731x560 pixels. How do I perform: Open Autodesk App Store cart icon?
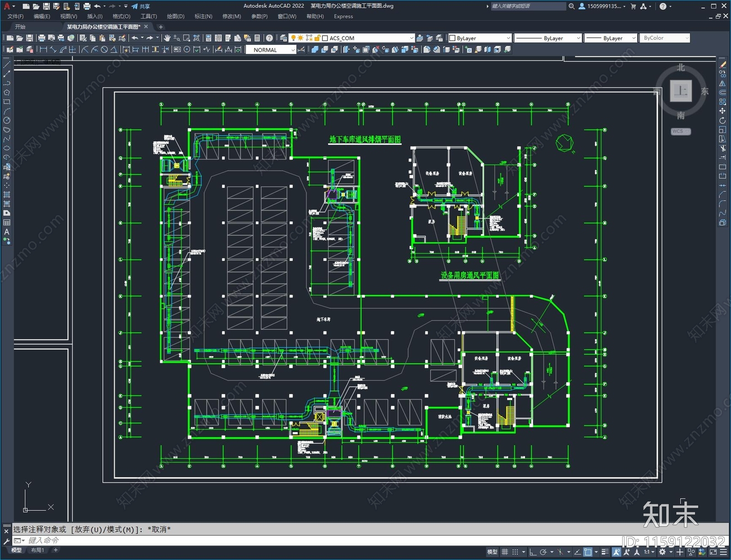[633, 6]
